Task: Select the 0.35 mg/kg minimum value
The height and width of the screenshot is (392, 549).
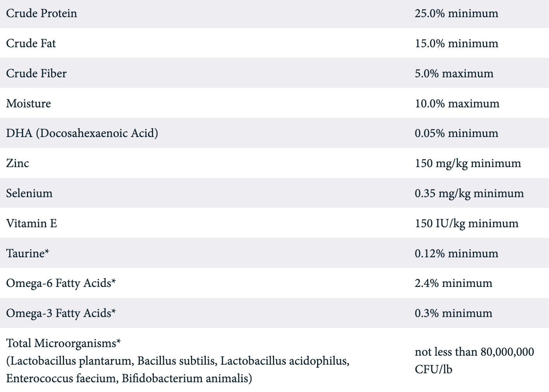Action: point(469,193)
